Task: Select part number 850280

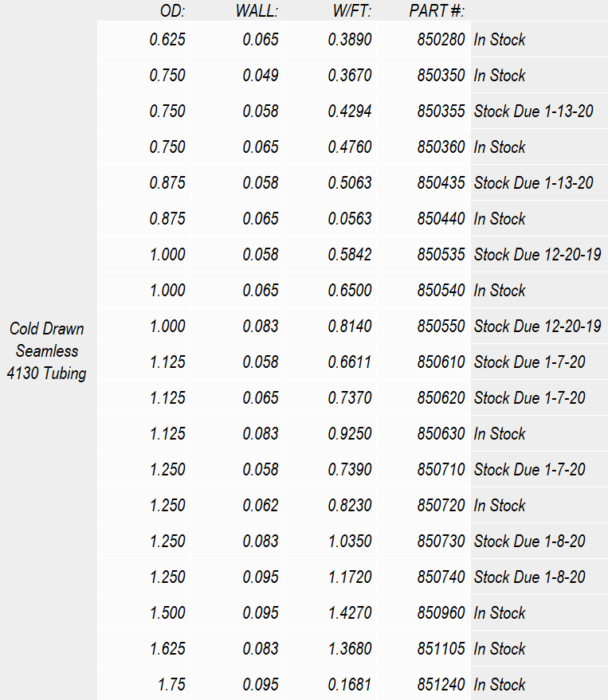Action: pyautogui.click(x=441, y=39)
